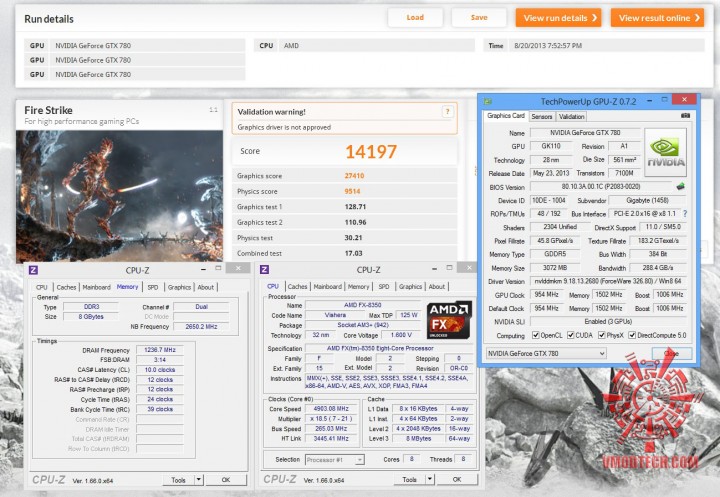
Task: Click the camera screenshot icon in GPU-Z
Action: (x=685, y=116)
